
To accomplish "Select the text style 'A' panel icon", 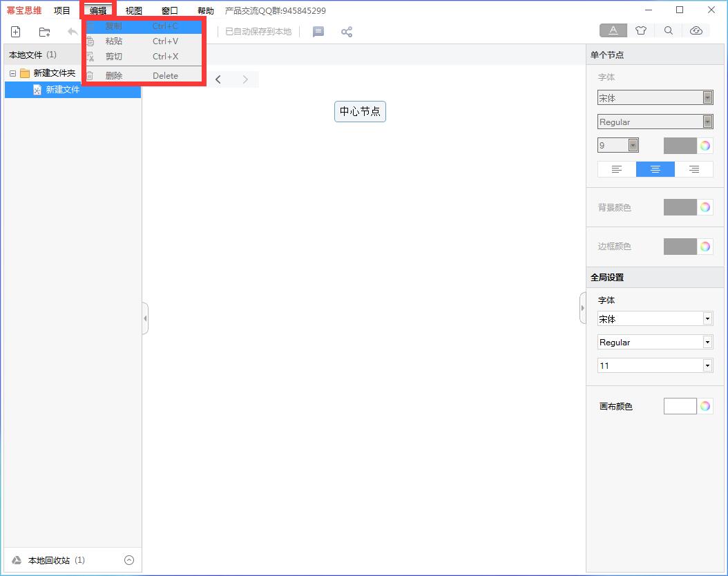I will [x=613, y=30].
